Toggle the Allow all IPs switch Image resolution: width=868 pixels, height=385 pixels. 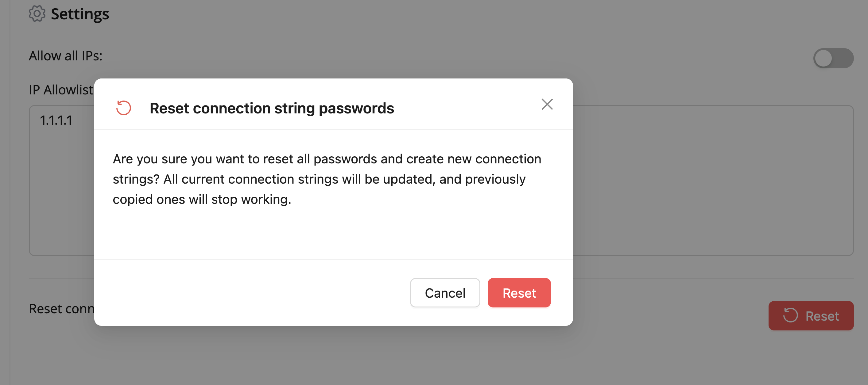point(833,58)
